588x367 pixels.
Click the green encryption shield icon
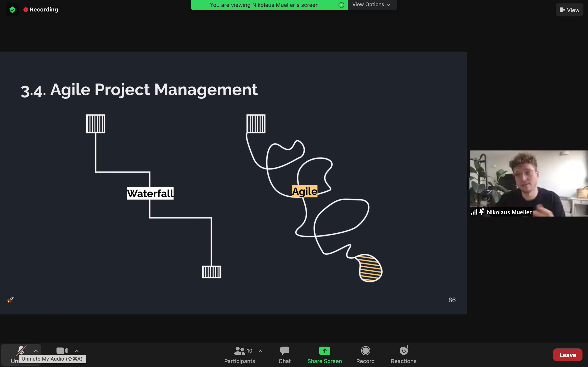(x=12, y=10)
